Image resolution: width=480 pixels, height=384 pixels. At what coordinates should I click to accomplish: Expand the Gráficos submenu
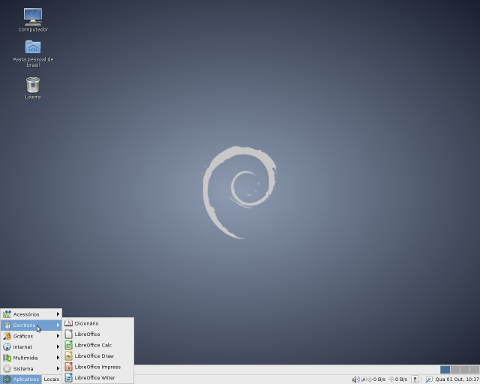[31, 336]
